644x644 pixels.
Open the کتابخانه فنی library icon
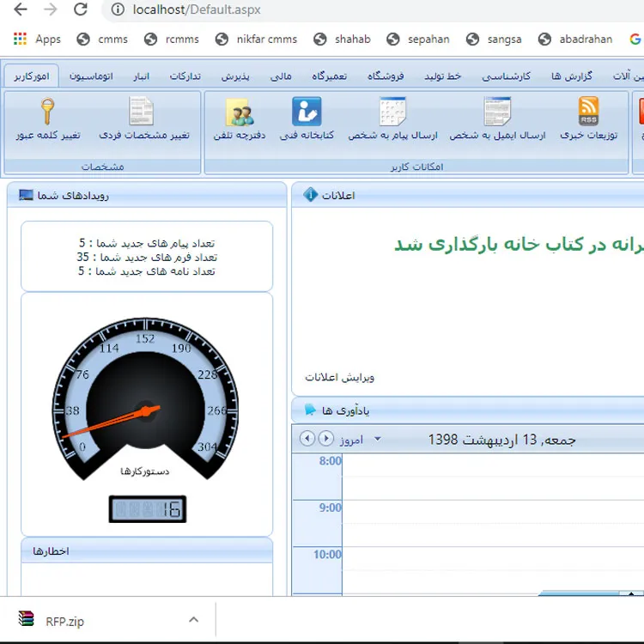point(307,112)
